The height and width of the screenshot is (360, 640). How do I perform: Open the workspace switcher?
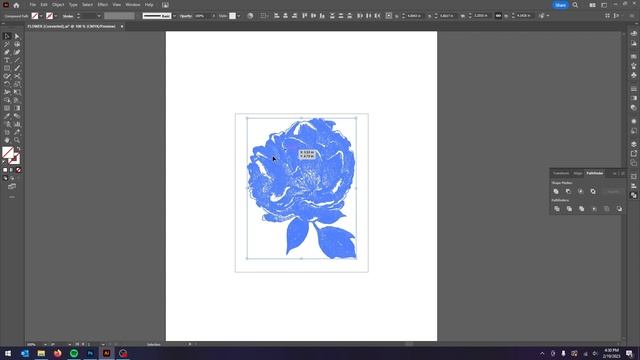[604, 5]
